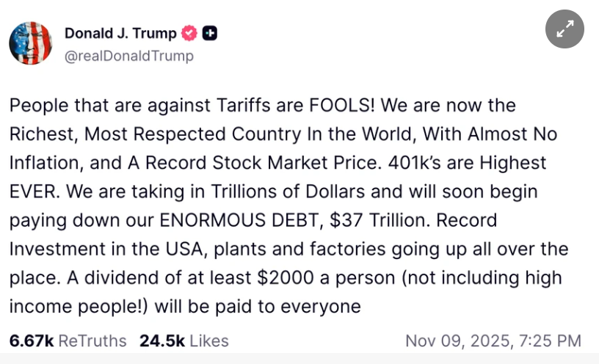Click the Nov 09, 2025 post date
This screenshot has width=599, height=364.
(x=450, y=341)
